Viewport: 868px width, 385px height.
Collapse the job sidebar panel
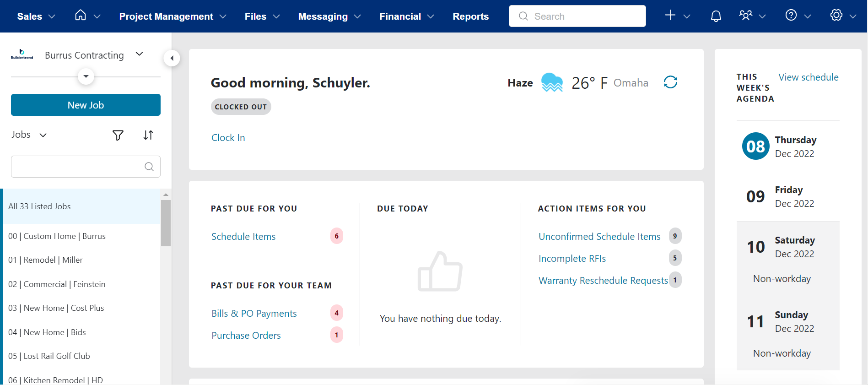point(172,58)
